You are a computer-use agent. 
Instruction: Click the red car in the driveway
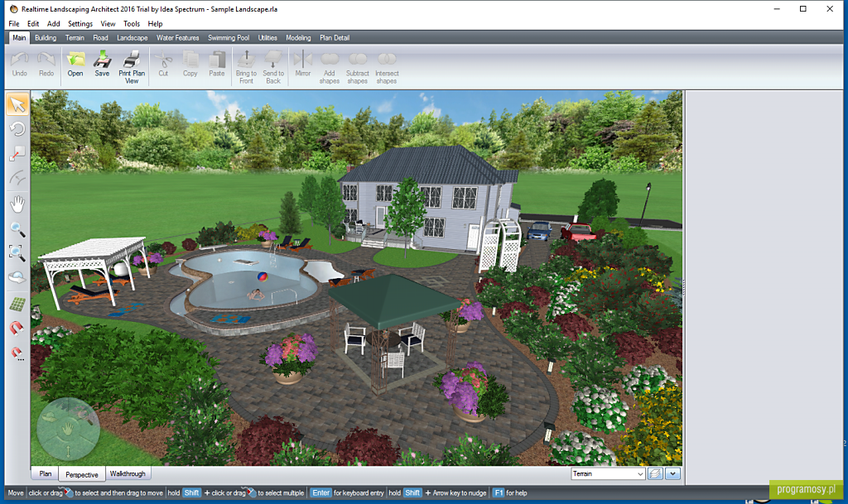(579, 232)
